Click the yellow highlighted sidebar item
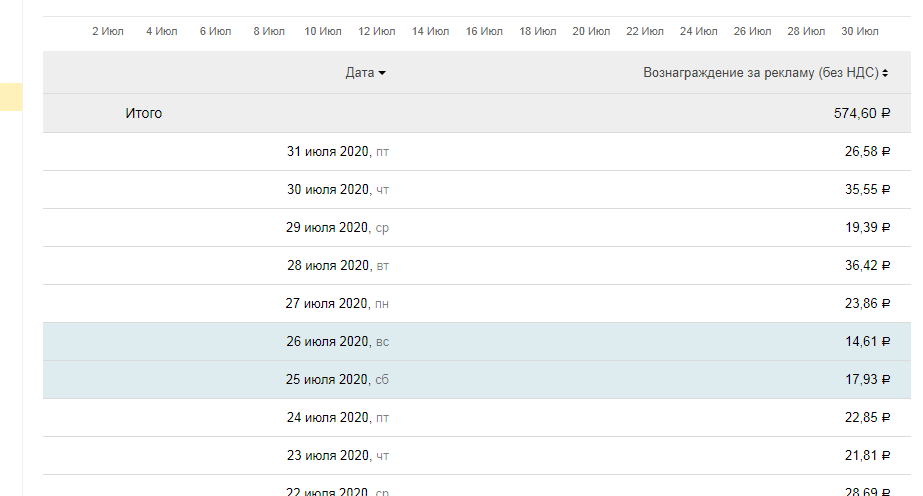Image resolution: width=923 pixels, height=496 pixels. [11, 97]
